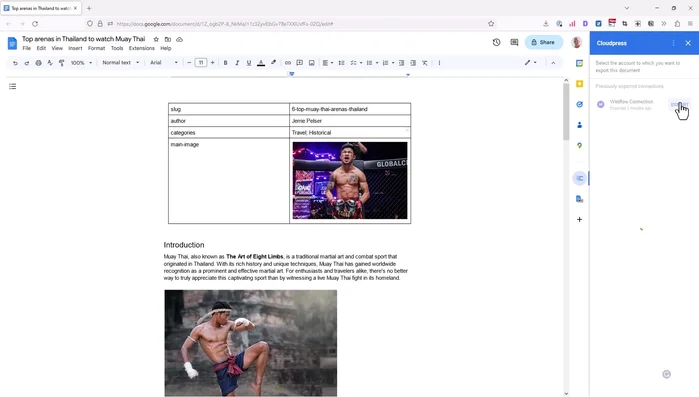The image size is (699, 397).
Task: Click the Print icon
Action: click(38, 63)
